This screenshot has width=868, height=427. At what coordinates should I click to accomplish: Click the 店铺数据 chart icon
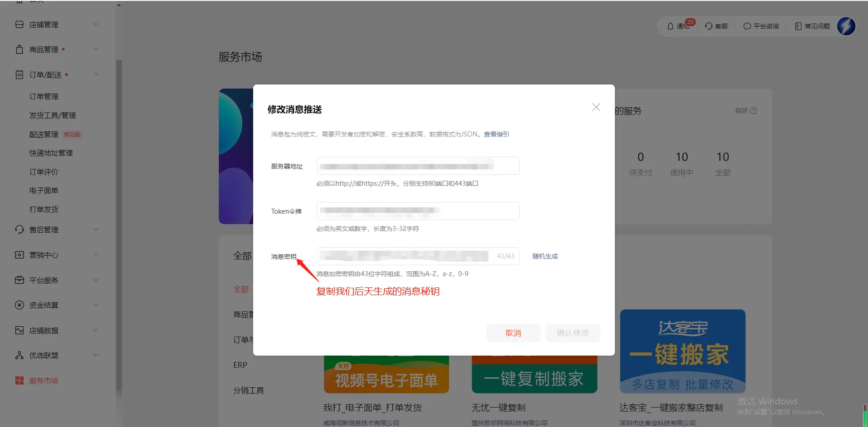pos(19,330)
